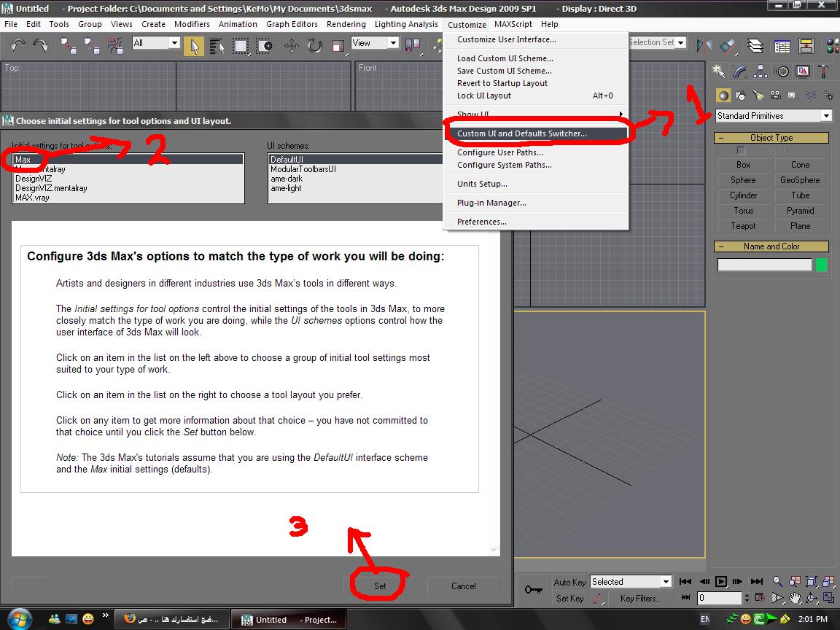Click the Play Animation button

[721, 582]
